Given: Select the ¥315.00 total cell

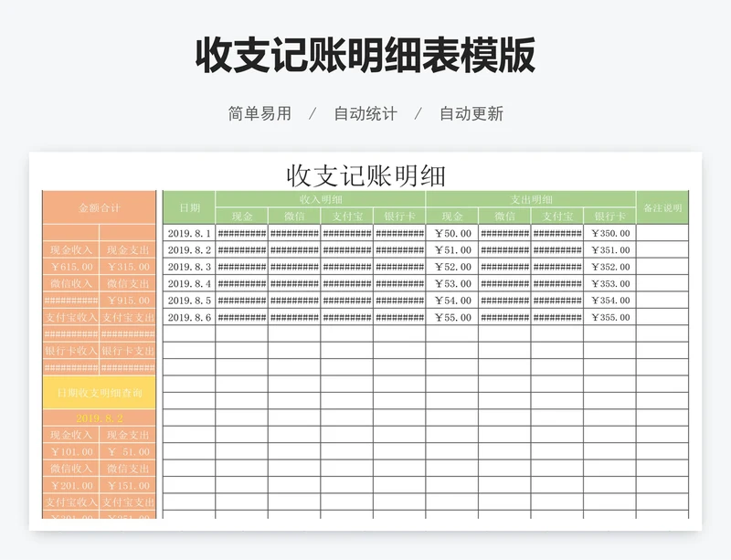Looking at the screenshot, I should tap(128, 267).
